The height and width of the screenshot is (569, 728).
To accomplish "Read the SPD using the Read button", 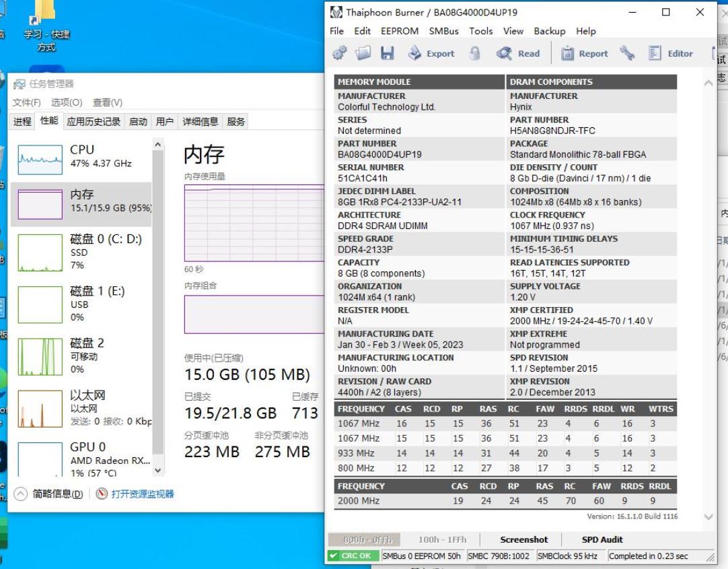I will pyautogui.click(x=518, y=54).
